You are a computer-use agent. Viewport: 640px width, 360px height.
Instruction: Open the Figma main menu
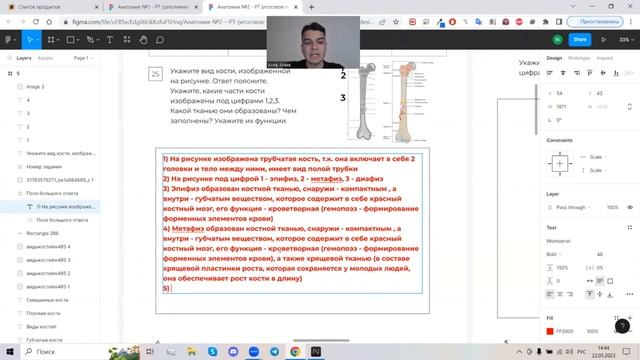10,40
